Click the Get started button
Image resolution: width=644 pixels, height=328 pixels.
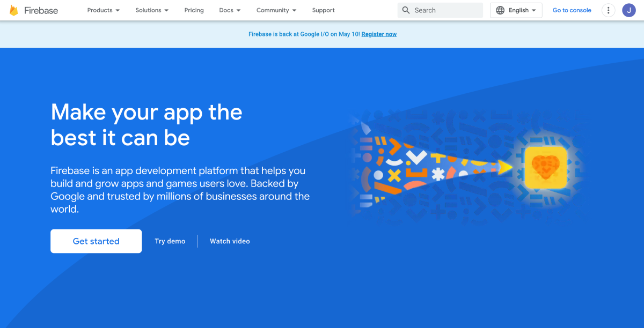[96, 241]
